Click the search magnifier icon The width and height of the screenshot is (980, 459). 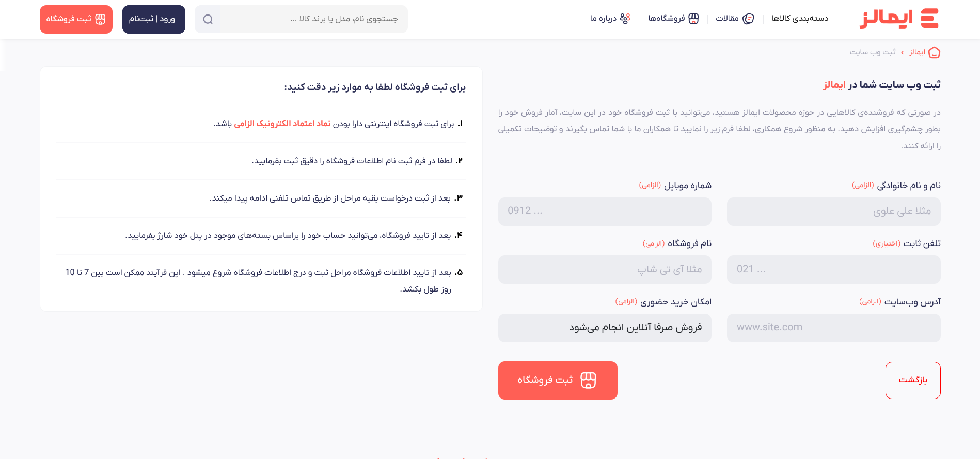[x=208, y=19]
